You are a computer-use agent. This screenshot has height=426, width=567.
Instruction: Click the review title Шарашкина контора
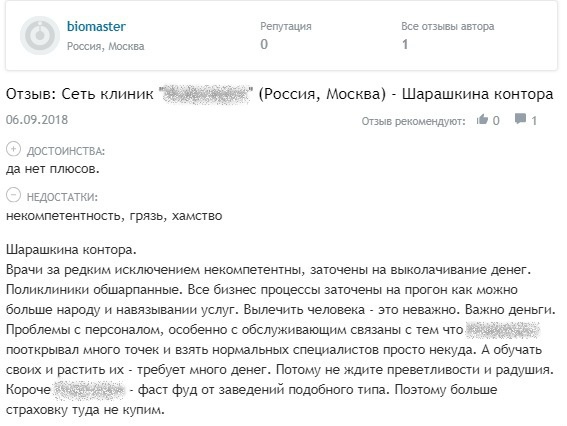click(478, 94)
